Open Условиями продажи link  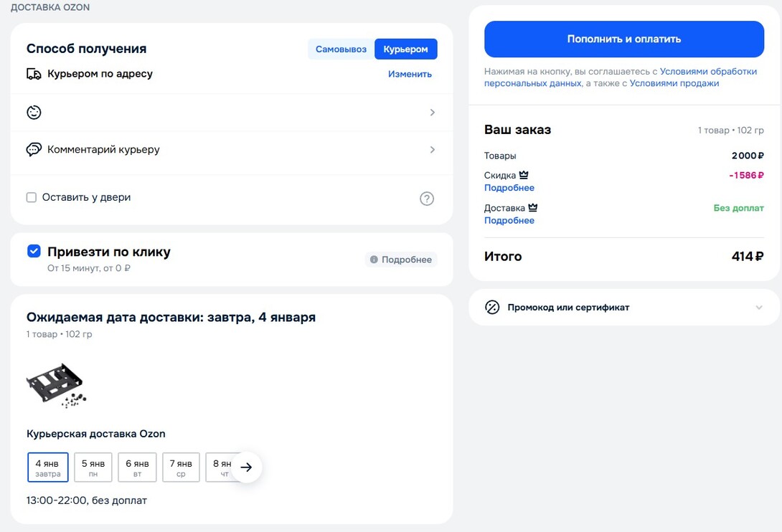674,83
